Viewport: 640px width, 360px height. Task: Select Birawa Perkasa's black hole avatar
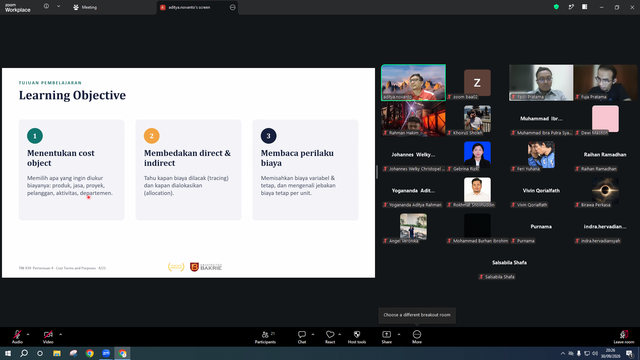tap(605, 190)
